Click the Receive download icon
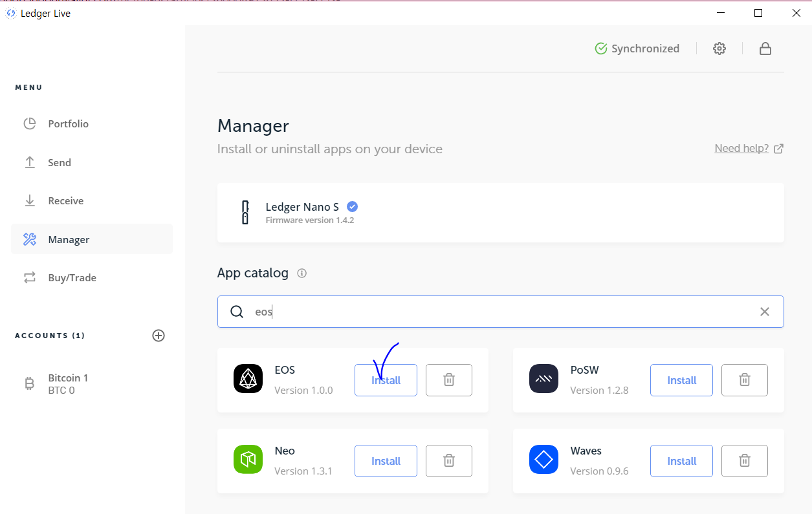The image size is (812, 514). 30,200
